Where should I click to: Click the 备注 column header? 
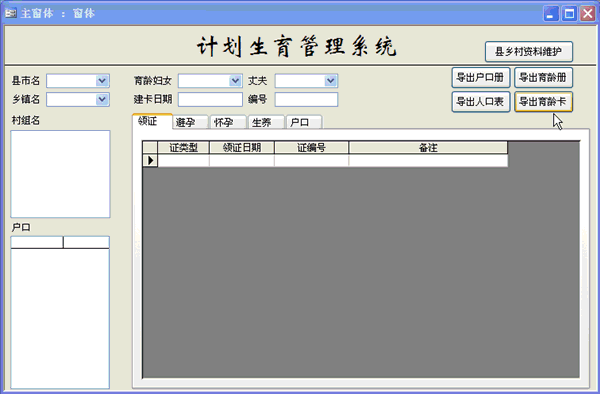428,148
